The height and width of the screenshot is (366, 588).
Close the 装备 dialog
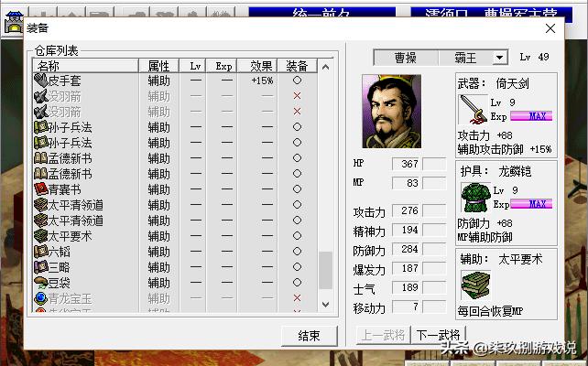pyautogui.click(x=550, y=28)
